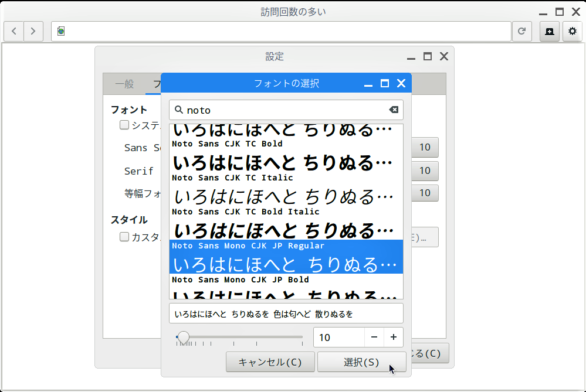Click the noto font search field
Image resolution: width=586 pixels, height=392 pixels.
286,110
